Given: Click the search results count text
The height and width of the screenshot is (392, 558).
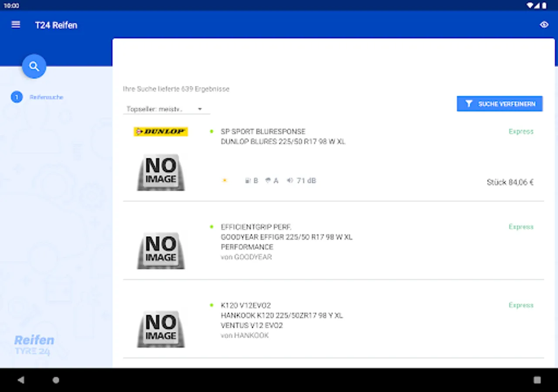Looking at the screenshot, I should click(x=176, y=89).
